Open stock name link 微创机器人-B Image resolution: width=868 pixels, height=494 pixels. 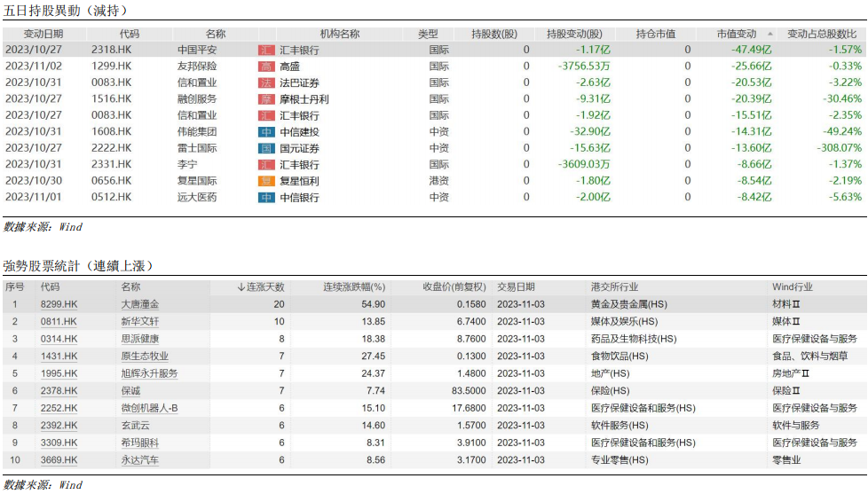[x=149, y=408]
